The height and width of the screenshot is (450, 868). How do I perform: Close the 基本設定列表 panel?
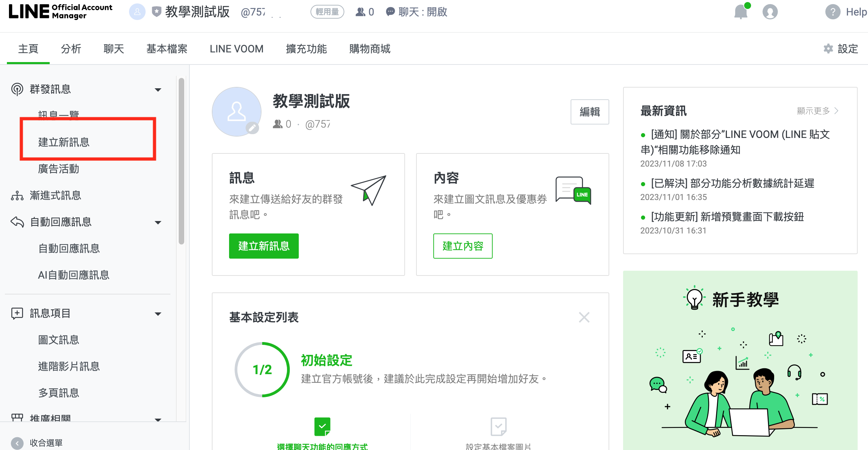584,317
